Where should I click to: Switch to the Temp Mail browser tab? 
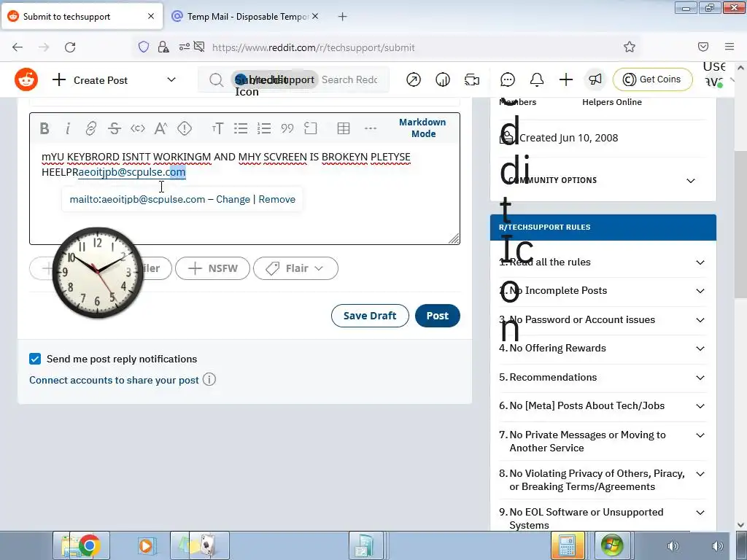click(245, 16)
